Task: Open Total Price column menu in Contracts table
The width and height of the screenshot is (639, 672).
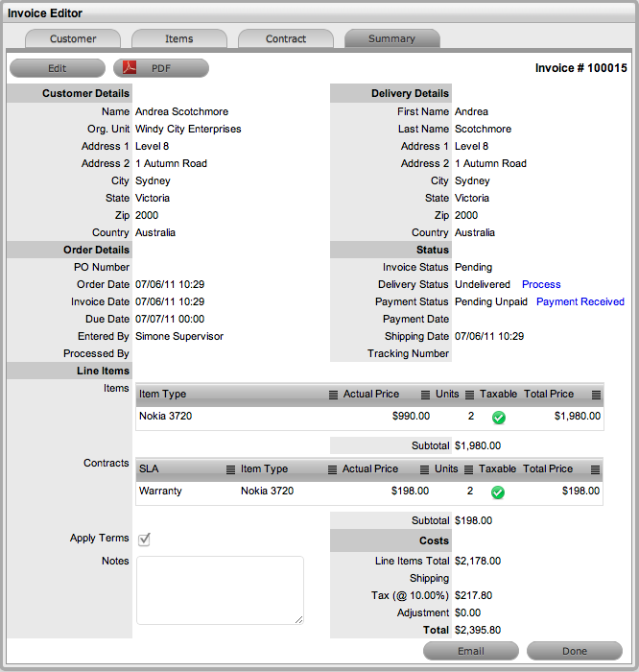Action: (595, 469)
